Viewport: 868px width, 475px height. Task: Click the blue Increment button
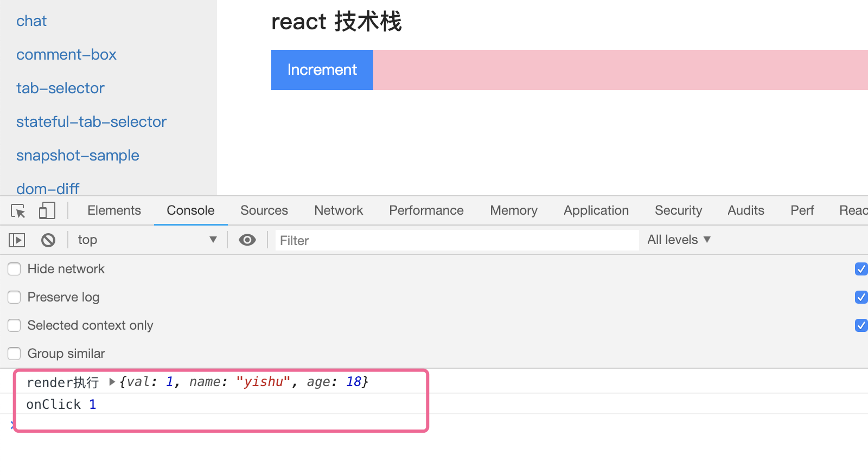(322, 70)
